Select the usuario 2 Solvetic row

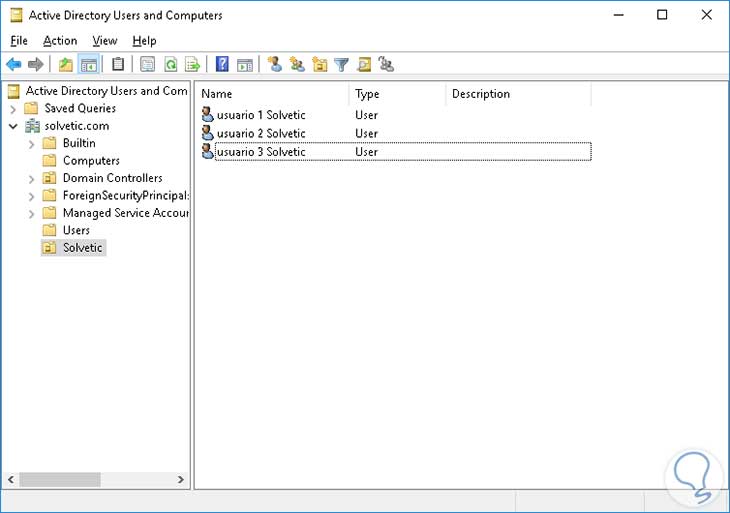tap(396, 133)
